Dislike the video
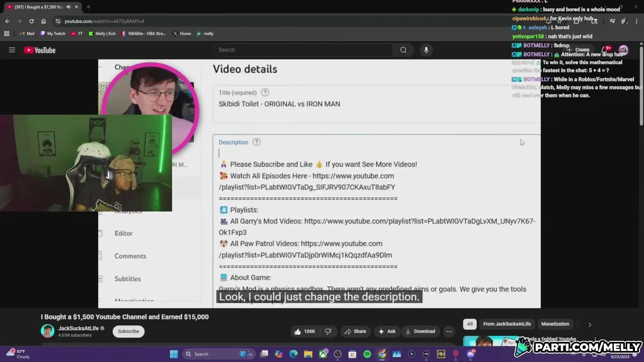 [x=328, y=331]
